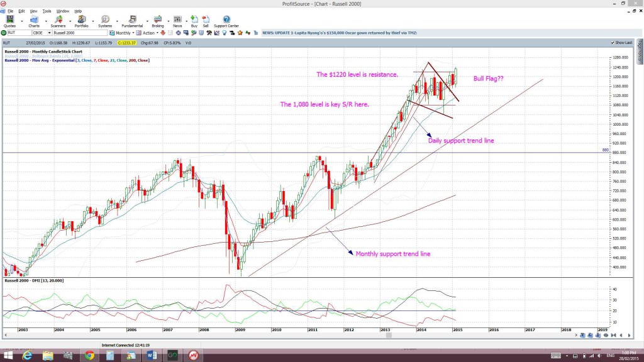Click the scroll chart right arrow icon
The image size is (644, 362).
coord(629,336)
